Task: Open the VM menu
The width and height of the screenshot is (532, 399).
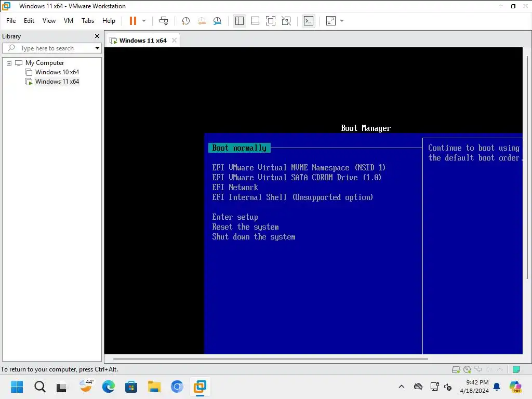Action: coord(69,21)
